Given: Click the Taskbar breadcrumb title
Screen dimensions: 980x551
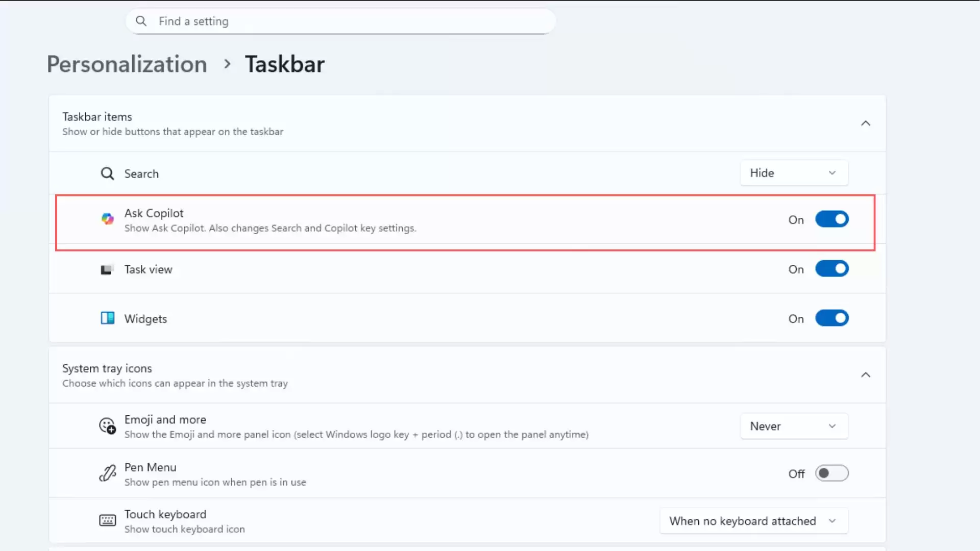Looking at the screenshot, I should click(x=285, y=64).
